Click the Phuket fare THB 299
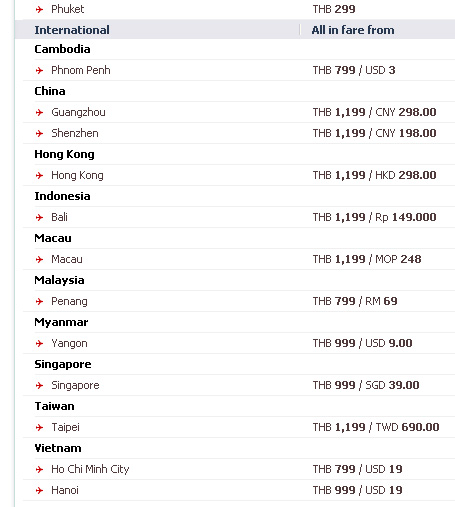The height and width of the screenshot is (507, 455). (334, 9)
